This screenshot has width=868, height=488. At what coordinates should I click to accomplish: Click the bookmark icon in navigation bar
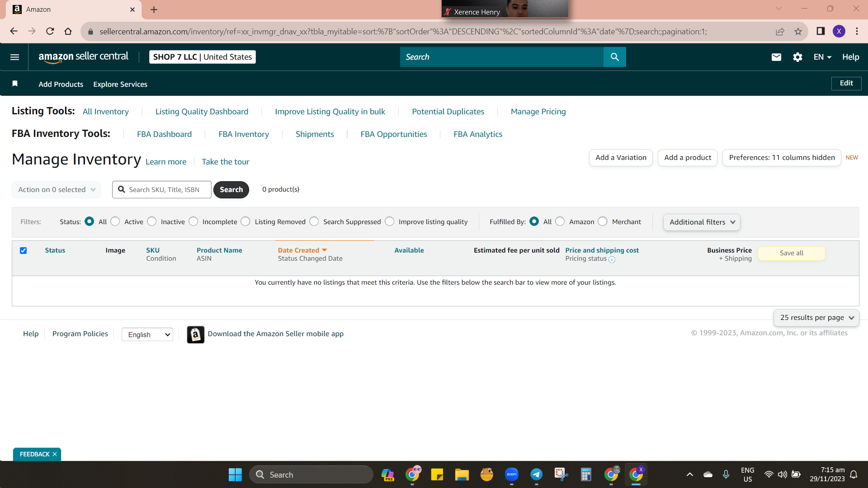pyautogui.click(x=15, y=84)
